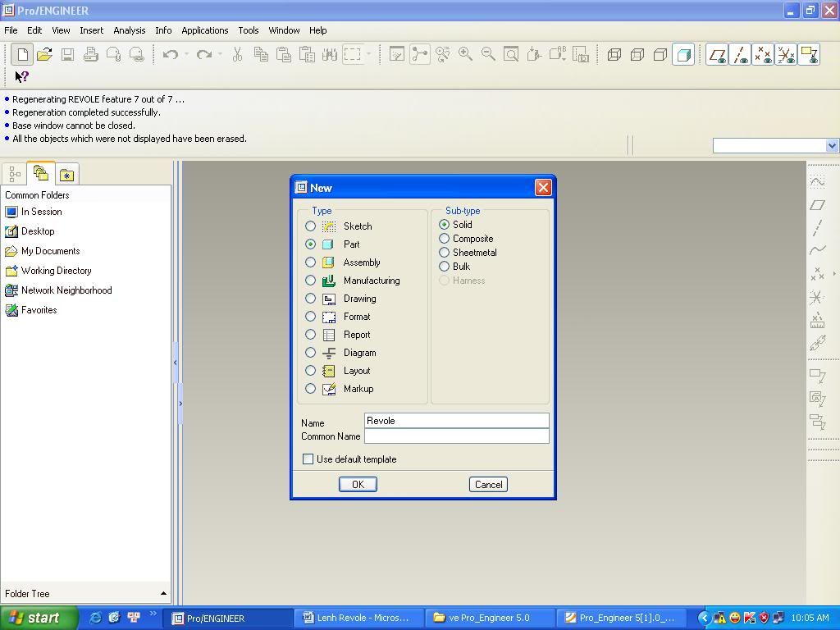The image size is (840, 630).
Task: Click the Zoom In magnifier icon
Action: click(465, 54)
